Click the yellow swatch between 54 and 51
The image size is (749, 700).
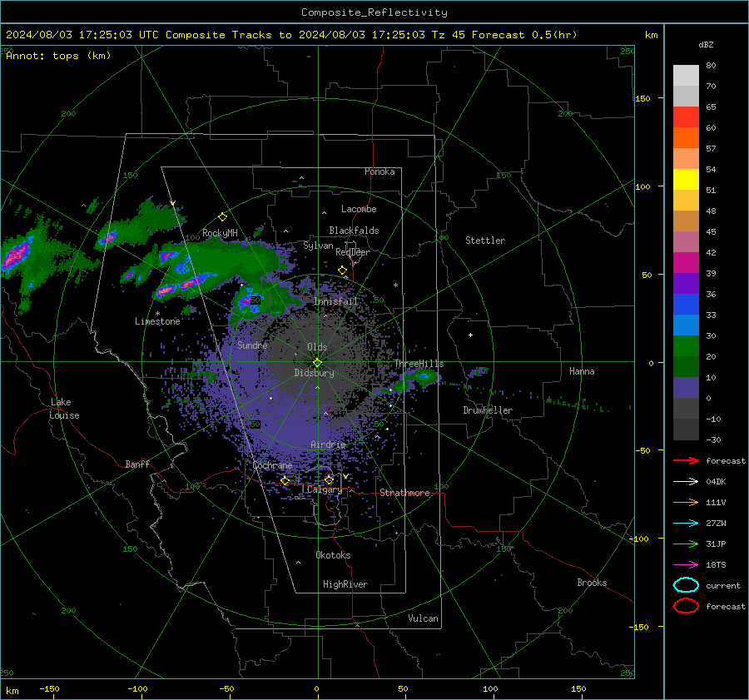click(686, 179)
